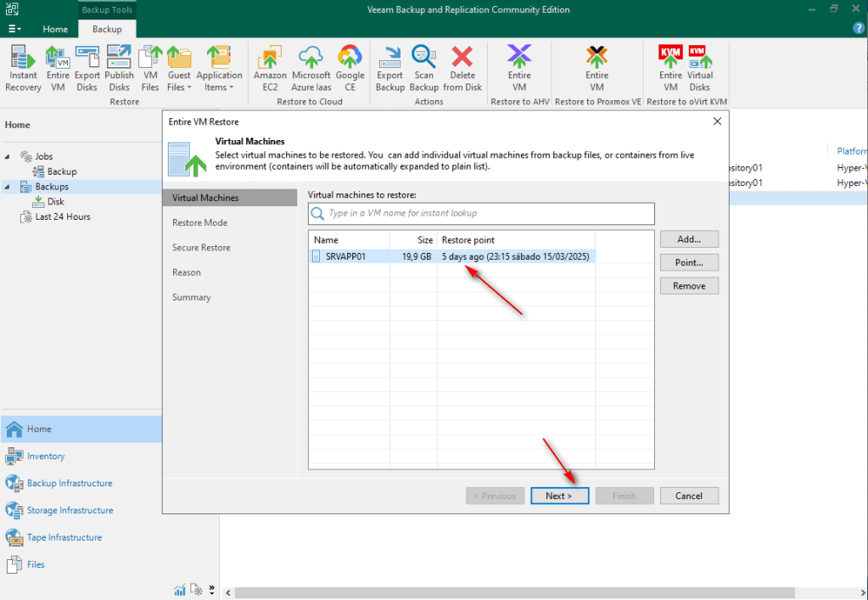Select Google CE restore icon

[350, 68]
